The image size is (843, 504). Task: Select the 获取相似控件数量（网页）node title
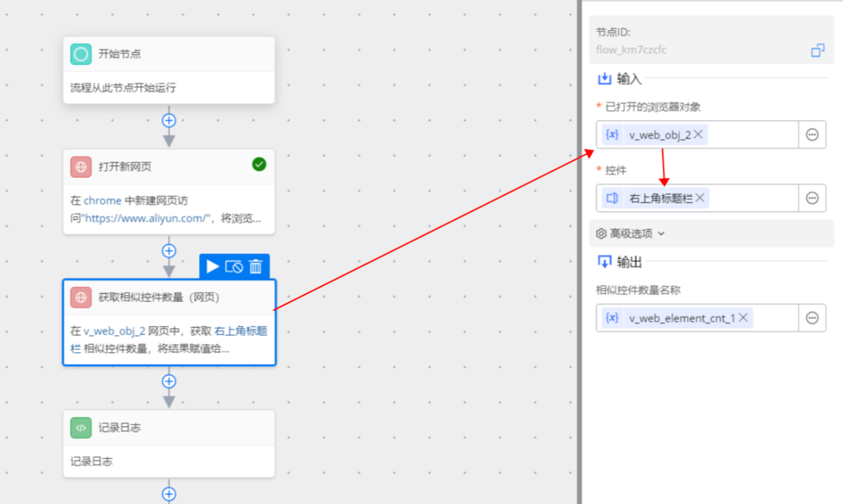(x=160, y=297)
